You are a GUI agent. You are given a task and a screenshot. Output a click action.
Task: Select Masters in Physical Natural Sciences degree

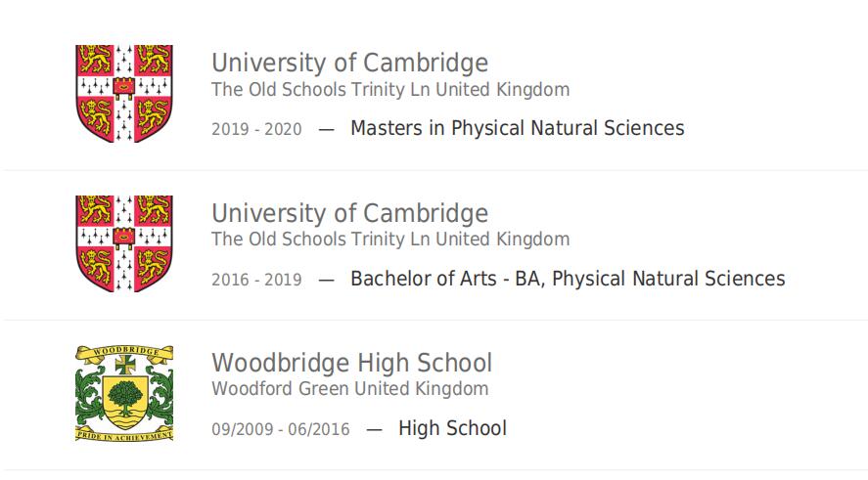pos(518,128)
